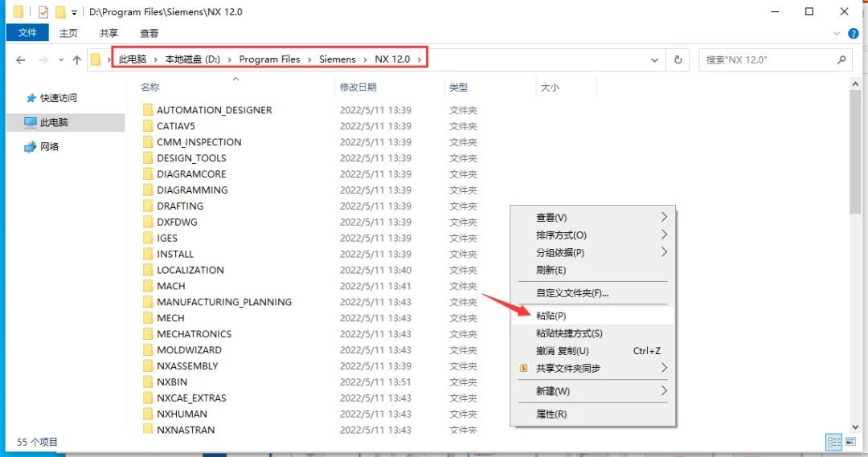Select the NXBIN folder name
This screenshot has height=457, width=868.
[172, 382]
